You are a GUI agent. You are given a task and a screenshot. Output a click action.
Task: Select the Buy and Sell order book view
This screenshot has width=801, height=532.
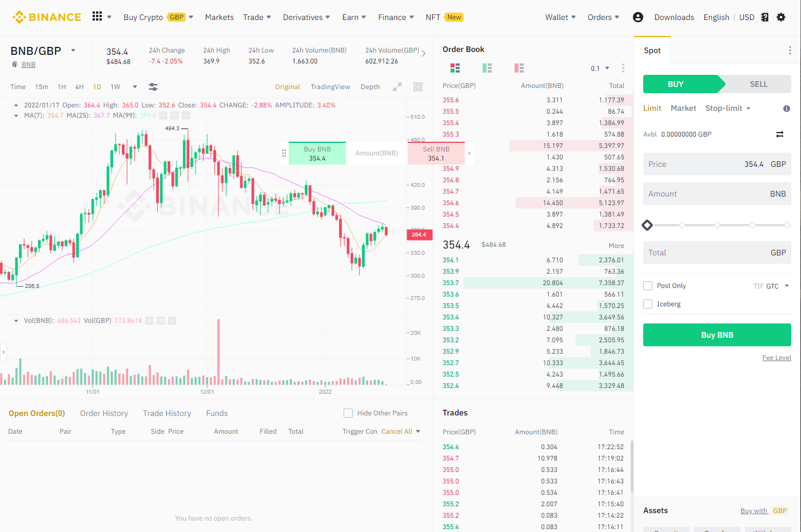coord(455,67)
